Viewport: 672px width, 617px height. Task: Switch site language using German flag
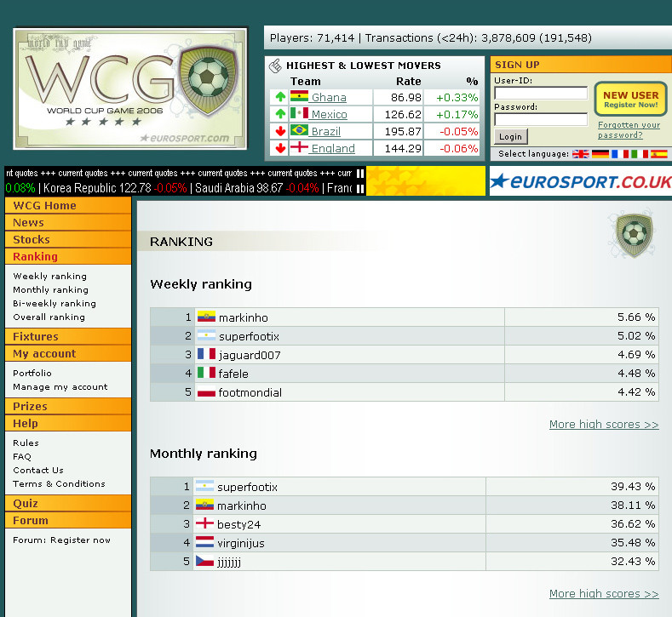600,154
